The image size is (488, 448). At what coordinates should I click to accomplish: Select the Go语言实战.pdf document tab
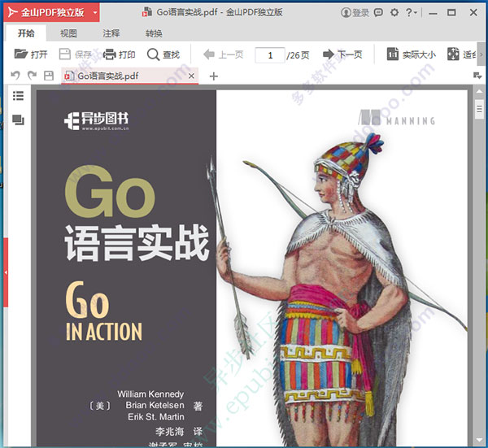click(130, 76)
